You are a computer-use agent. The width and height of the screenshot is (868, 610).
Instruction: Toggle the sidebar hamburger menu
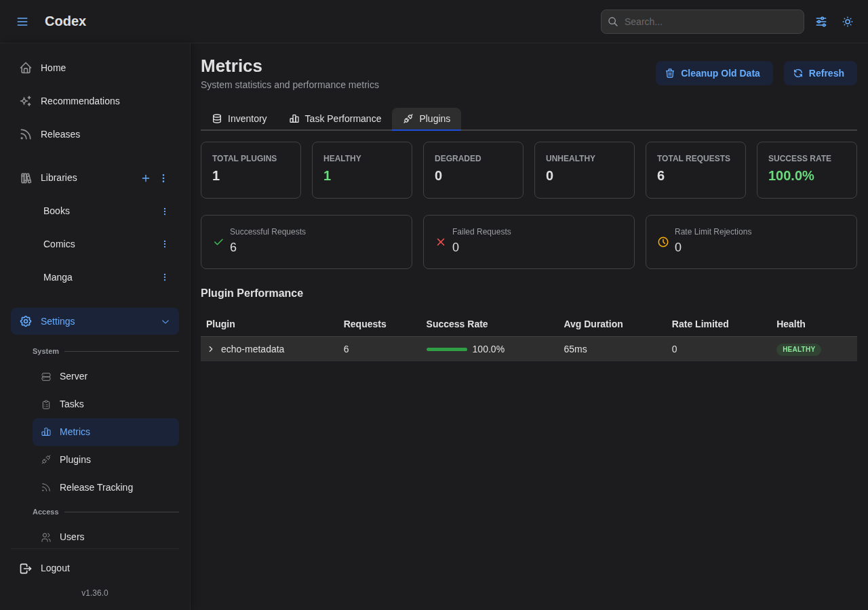pyautogui.click(x=22, y=22)
